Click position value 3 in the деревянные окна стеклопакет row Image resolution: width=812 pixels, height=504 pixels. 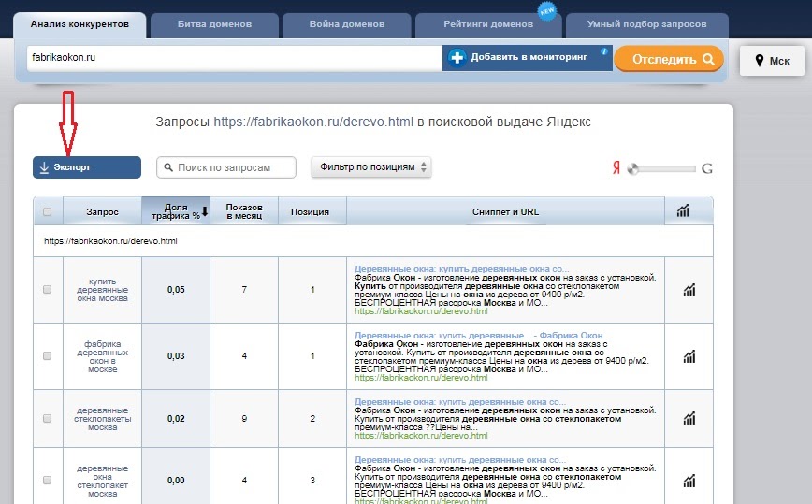(312, 481)
